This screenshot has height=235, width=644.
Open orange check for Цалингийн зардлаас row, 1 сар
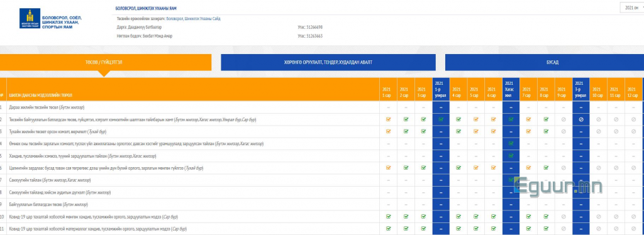[x=388, y=168]
